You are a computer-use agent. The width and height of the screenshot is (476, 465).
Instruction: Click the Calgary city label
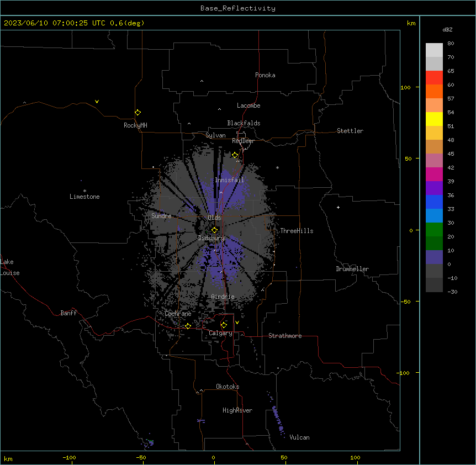220,333
